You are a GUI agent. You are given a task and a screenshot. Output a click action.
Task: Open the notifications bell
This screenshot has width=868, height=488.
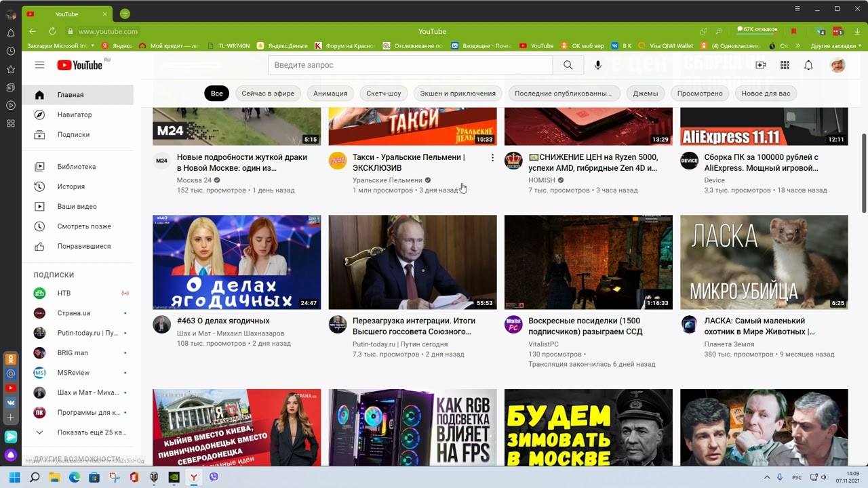click(x=808, y=65)
